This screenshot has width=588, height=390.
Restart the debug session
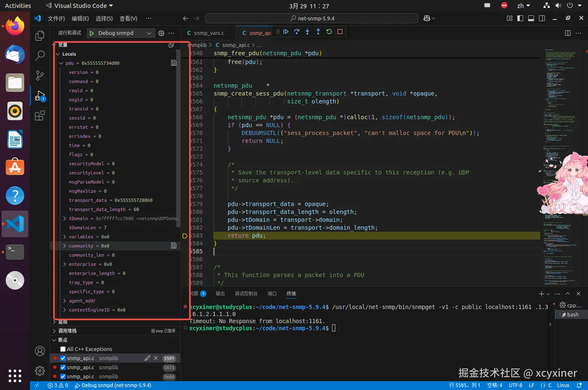pyautogui.click(x=329, y=32)
